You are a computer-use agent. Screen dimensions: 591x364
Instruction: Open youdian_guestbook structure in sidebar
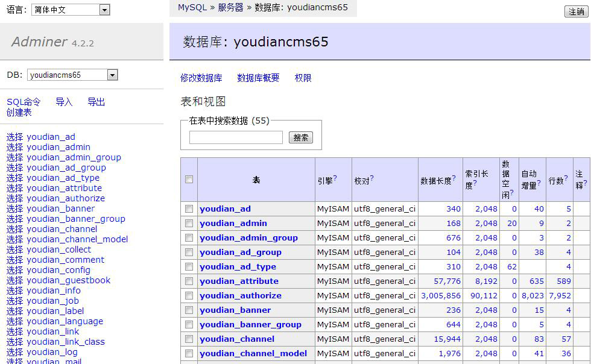point(69,280)
